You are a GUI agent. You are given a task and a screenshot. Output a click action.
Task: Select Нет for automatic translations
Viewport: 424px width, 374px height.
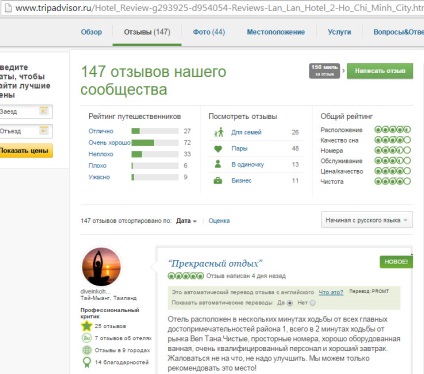(312, 303)
